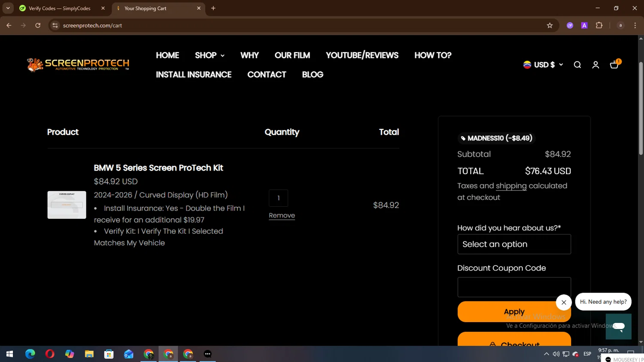This screenshot has width=644, height=362.
Task: Open Opera browser from taskbar
Action: click(50, 354)
